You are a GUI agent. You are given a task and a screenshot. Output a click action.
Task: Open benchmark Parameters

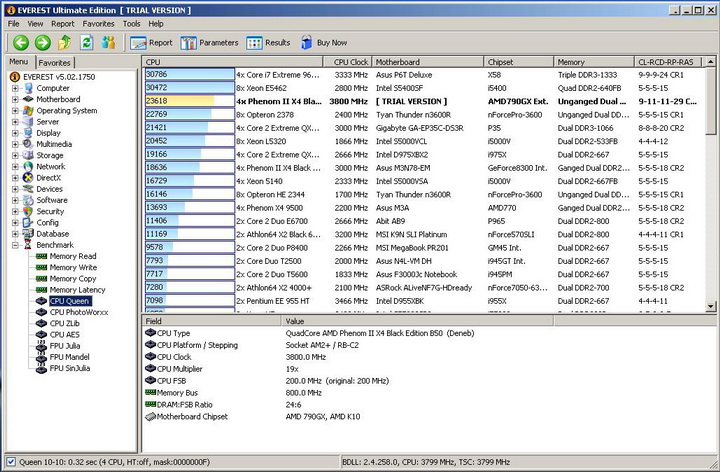(x=209, y=43)
